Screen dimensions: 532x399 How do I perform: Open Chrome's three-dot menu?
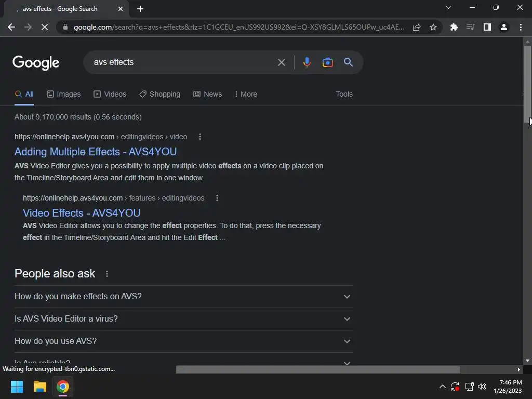[521, 27]
